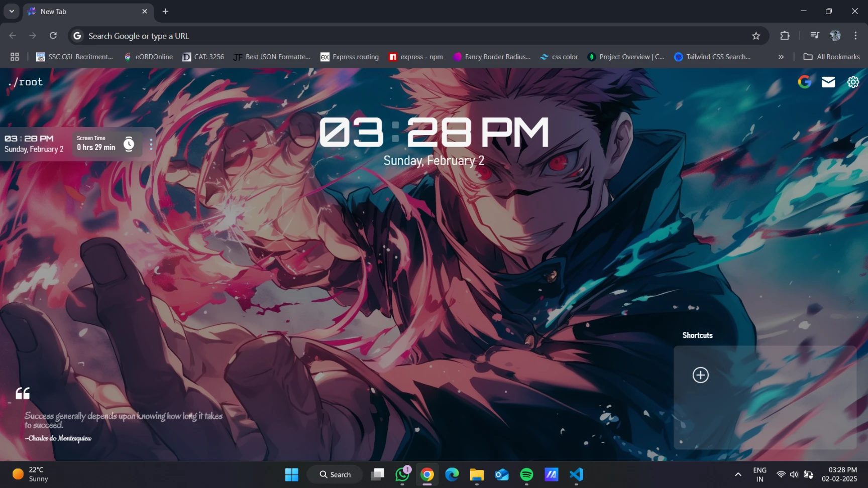
Task: Open the Best JSON Formatter bookmark
Action: pos(272,57)
